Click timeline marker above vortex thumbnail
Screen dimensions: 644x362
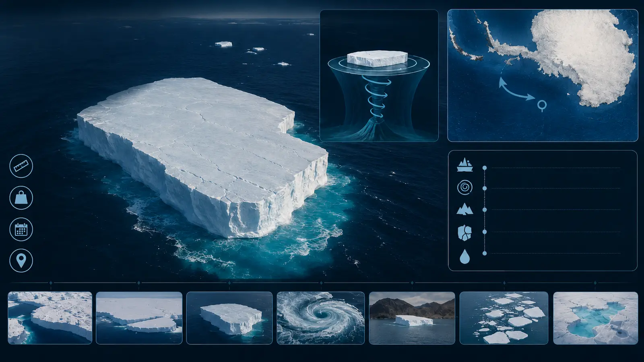coord(321,283)
